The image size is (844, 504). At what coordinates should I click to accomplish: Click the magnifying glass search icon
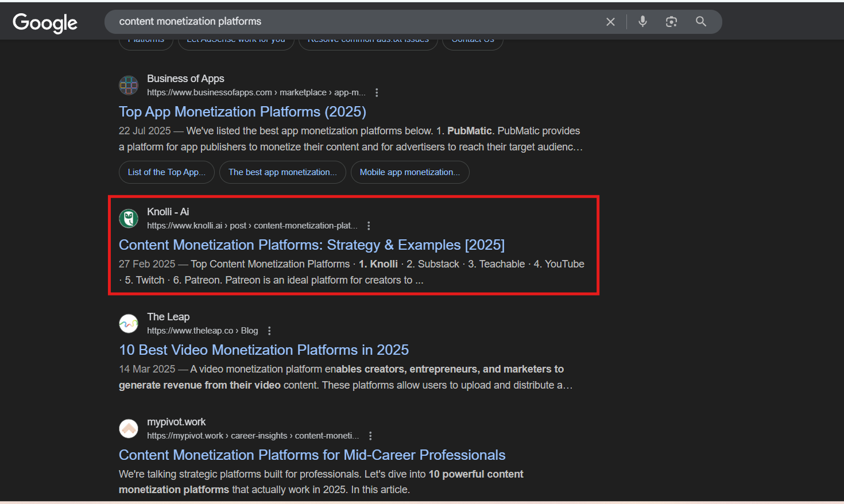[700, 21]
